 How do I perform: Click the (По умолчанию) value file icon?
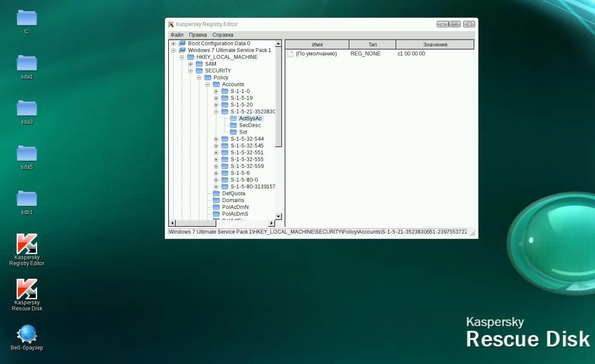[290, 54]
